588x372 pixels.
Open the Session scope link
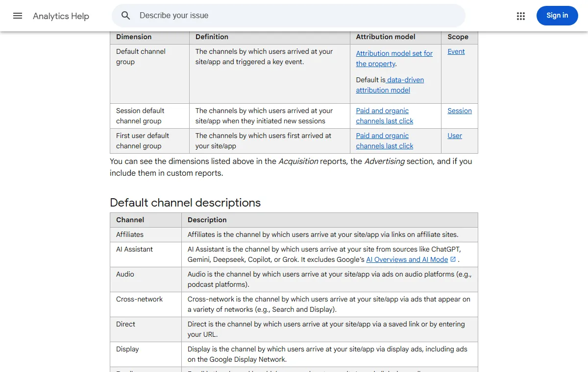point(460,111)
